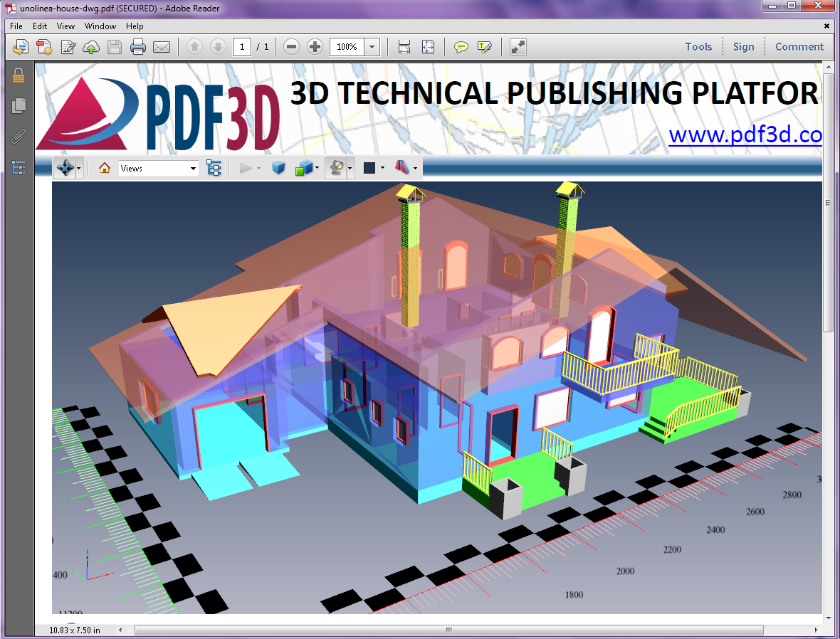840x639 pixels.
Task: Open the Model Tree panel
Action: (x=214, y=168)
